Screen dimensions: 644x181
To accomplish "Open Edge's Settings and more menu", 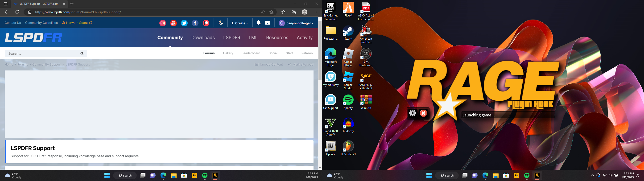I will (x=315, y=12).
